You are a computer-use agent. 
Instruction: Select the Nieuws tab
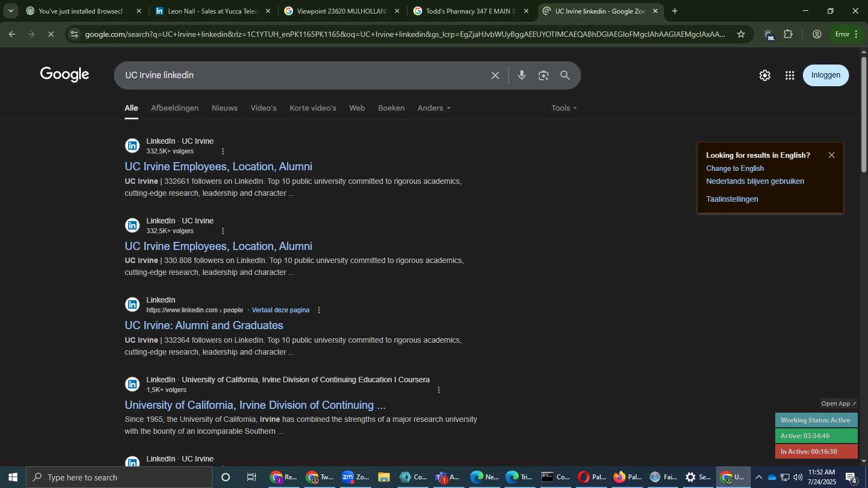point(225,108)
